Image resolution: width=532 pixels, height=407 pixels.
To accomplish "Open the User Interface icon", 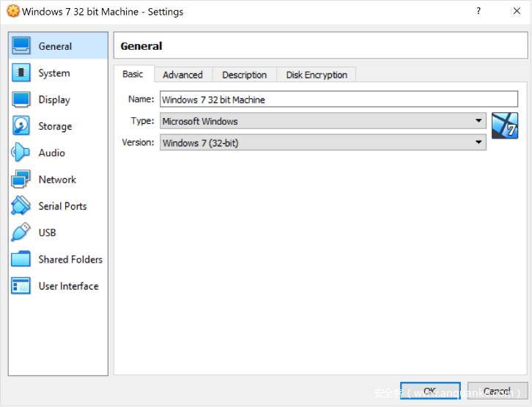I will (x=21, y=286).
